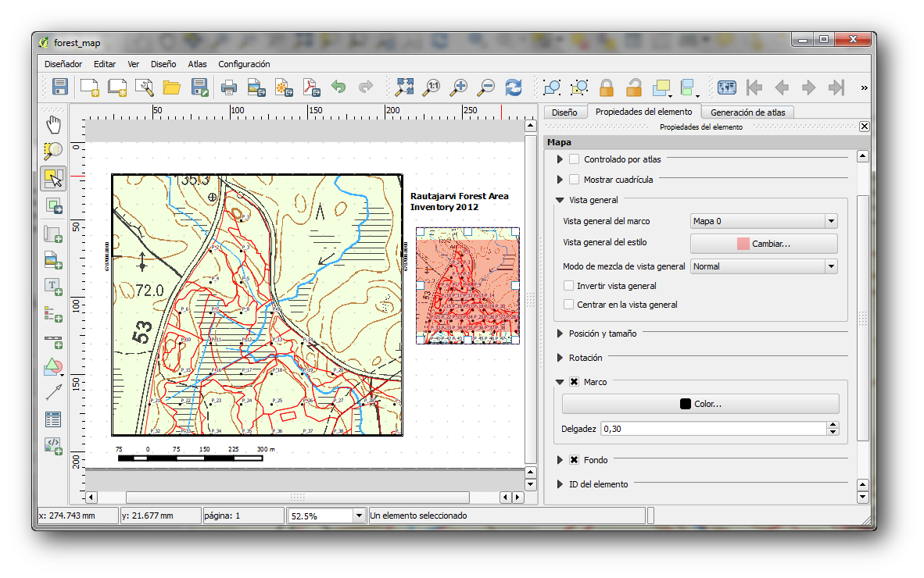Screen dimensions: 924x578
Task: Select the scale bar below the map
Action: coord(196,454)
